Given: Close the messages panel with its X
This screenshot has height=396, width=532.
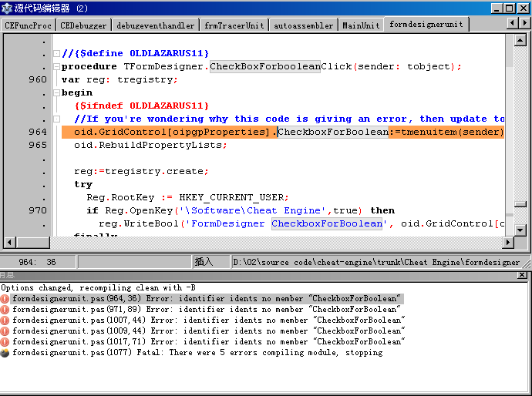Looking at the screenshot, I should [x=522, y=275].
